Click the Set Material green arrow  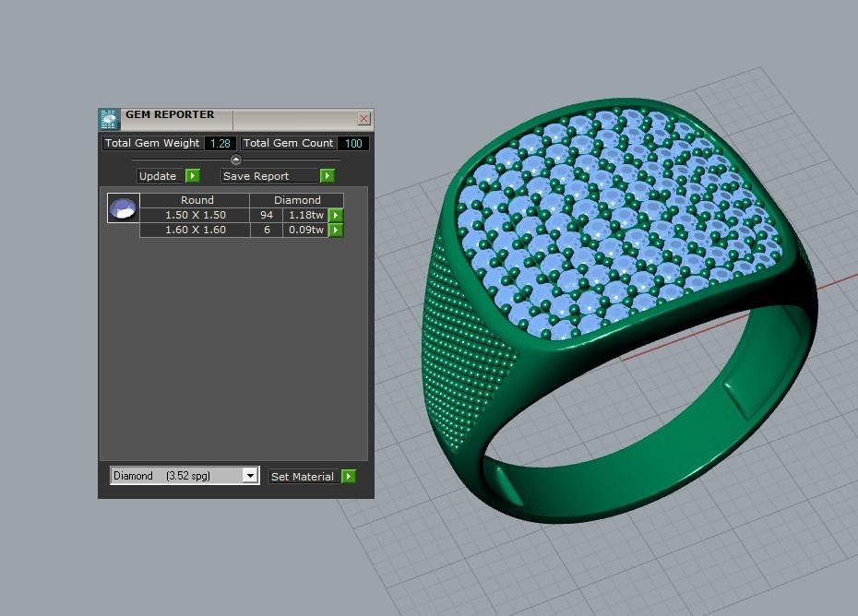point(349,477)
